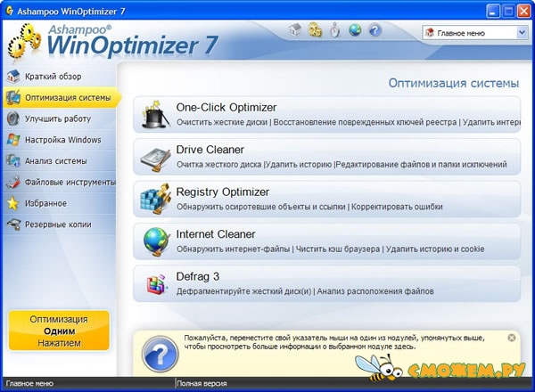Open Internet Cleaner module
Screen dimensions: 535x392
[327, 241]
